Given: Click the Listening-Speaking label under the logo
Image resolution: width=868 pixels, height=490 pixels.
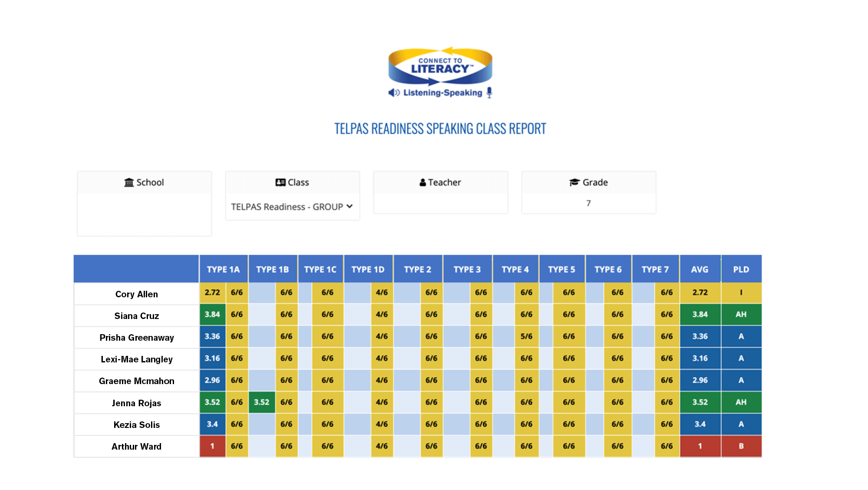Looking at the screenshot, I should click(x=443, y=93).
